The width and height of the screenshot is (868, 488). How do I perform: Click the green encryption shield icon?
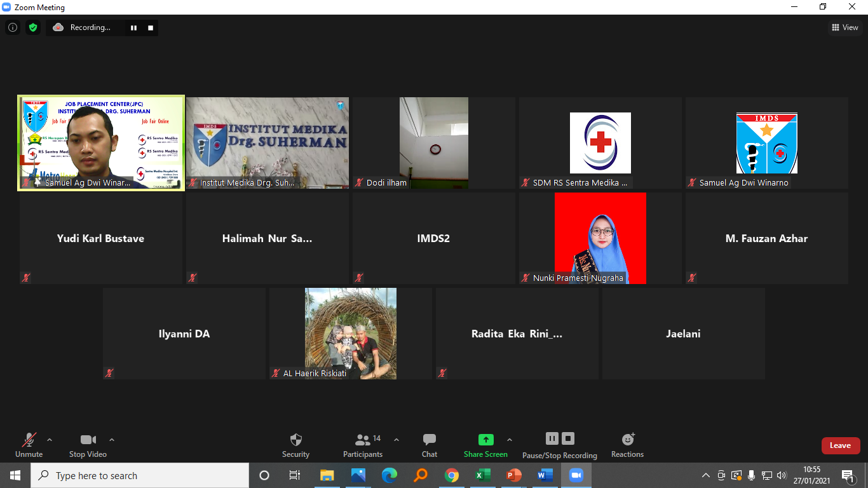tap(33, 27)
